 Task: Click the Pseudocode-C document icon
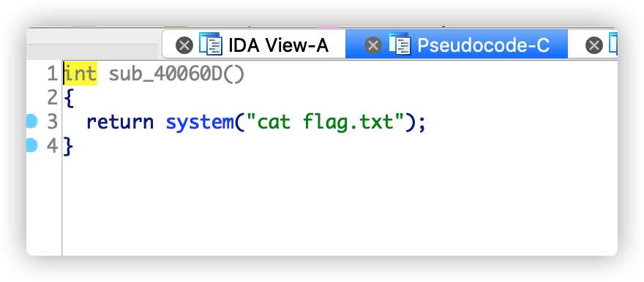[400, 44]
